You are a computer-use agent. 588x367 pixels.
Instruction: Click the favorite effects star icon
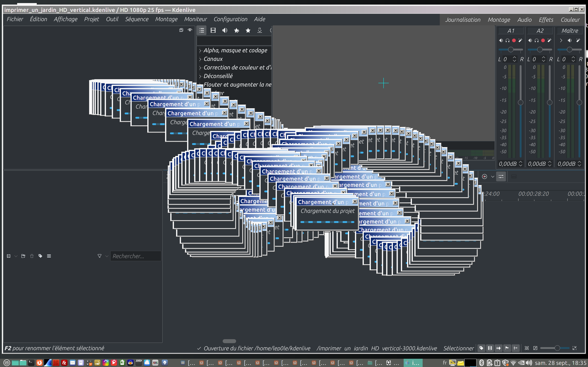pos(248,30)
